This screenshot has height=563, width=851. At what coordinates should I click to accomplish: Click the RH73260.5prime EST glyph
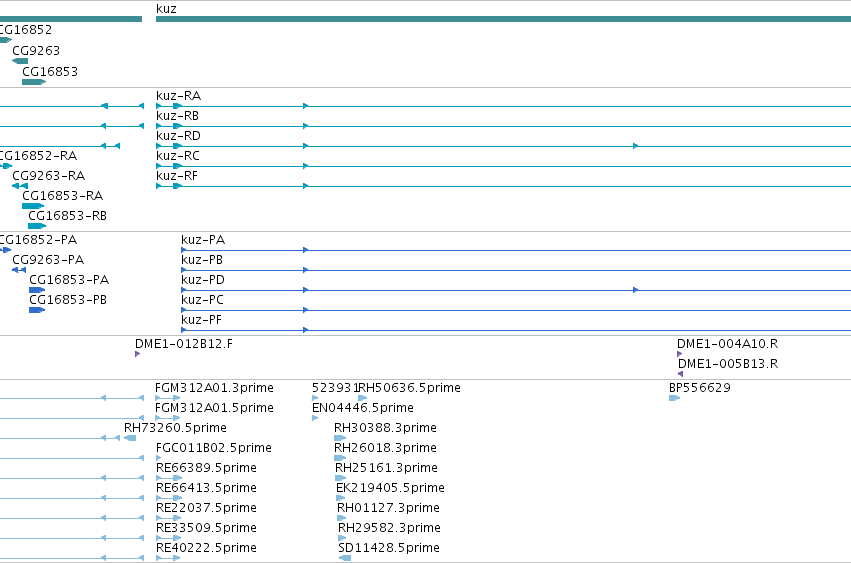tap(130, 438)
